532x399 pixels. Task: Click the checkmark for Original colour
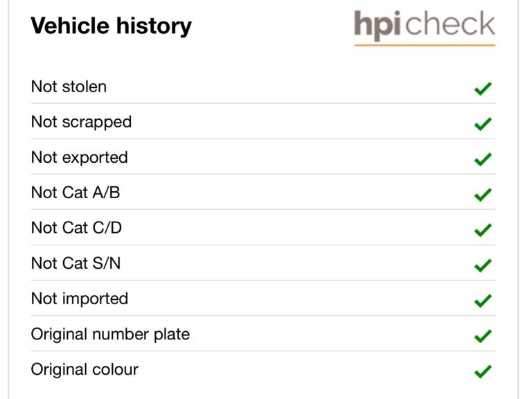483,371
